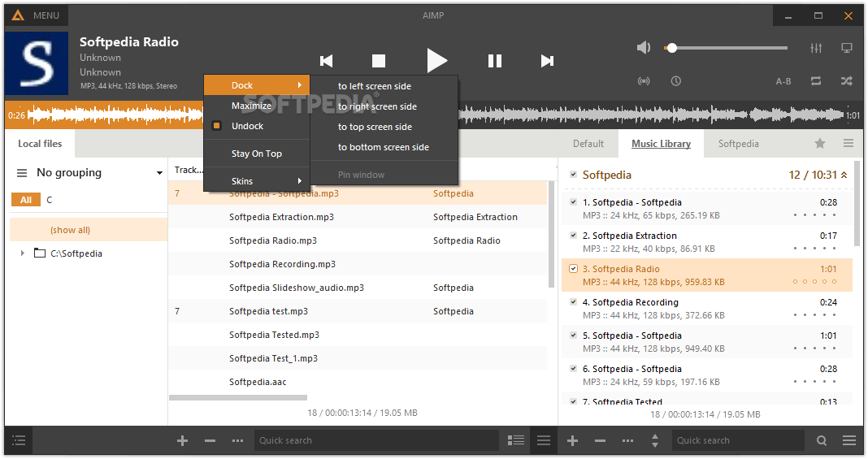Viewport: 868px width, 459px height.
Task: Open the MENU button
Action: coord(46,15)
